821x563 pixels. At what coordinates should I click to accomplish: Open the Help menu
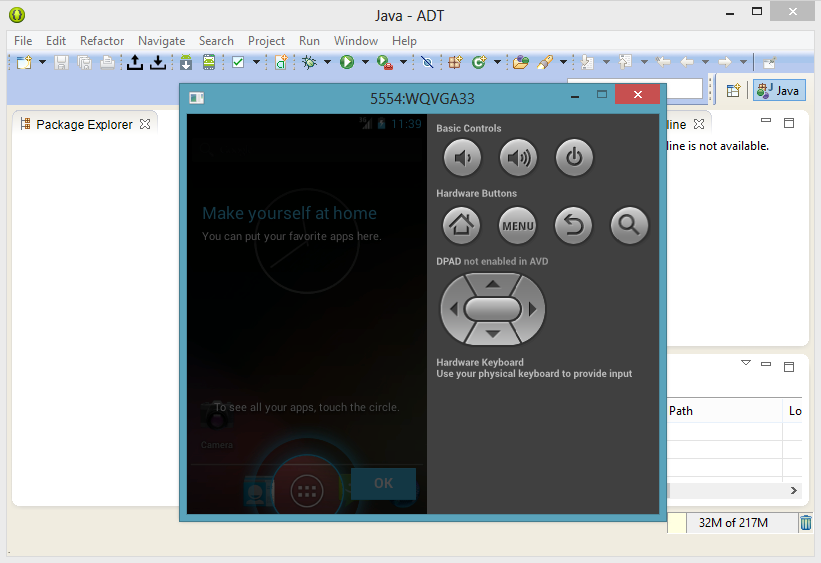(x=404, y=41)
